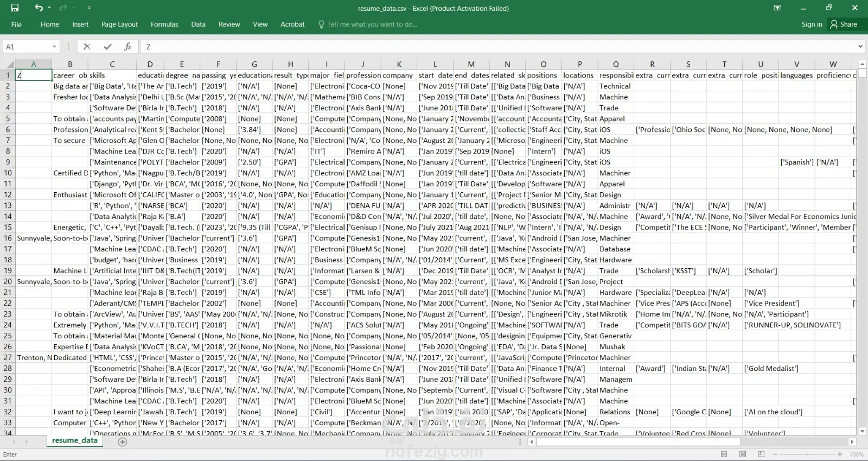Screen dimensions: 868x461
Task: Undo the last action
Action: [39, 8]
